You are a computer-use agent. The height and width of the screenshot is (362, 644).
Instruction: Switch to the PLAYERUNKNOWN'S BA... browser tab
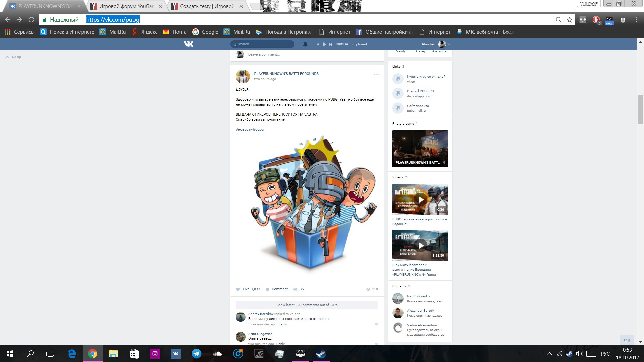click(45, 6)
